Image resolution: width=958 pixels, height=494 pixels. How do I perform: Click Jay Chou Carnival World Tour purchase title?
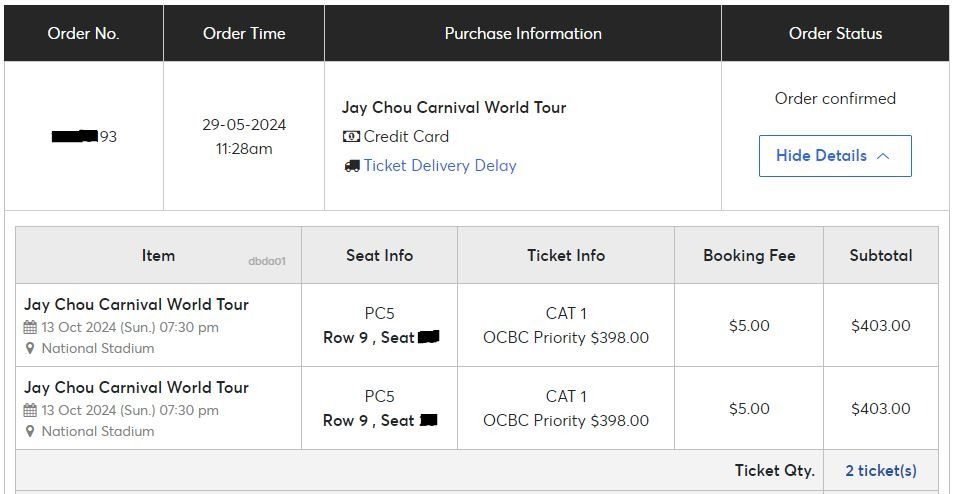[x=454, y=107]
